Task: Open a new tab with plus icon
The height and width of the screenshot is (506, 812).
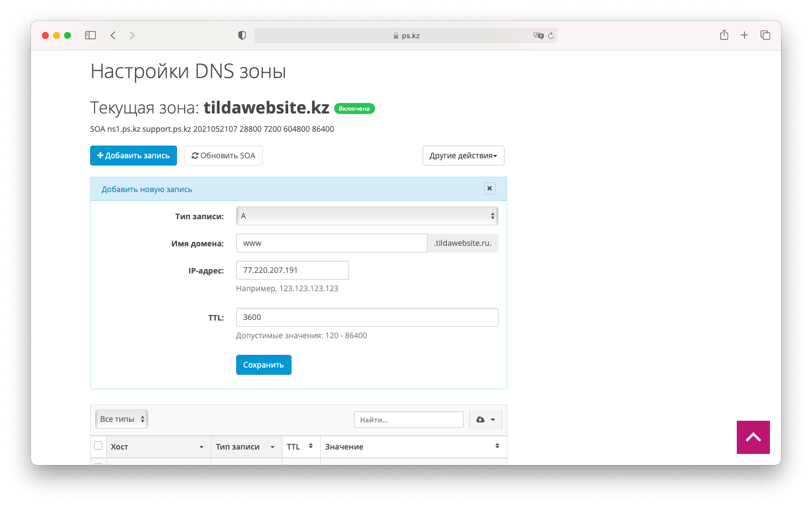Action: pos(745,35)
